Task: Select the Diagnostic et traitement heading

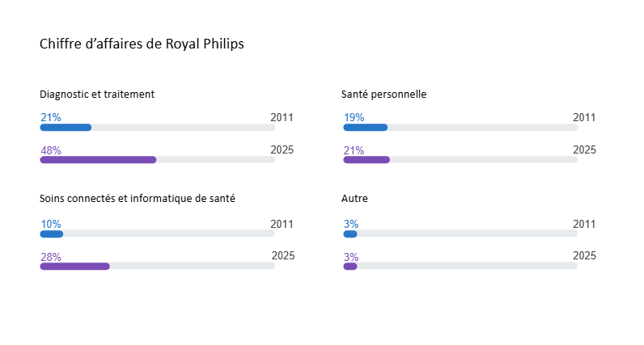Action: pos(97,95)
